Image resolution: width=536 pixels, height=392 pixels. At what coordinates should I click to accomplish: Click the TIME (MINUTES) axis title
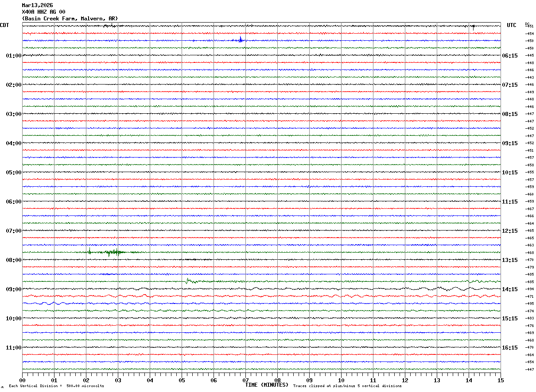[x=267, y=385]
